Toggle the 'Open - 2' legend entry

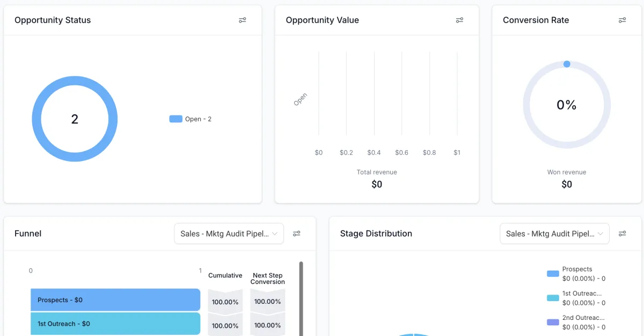tap(191, 119)
